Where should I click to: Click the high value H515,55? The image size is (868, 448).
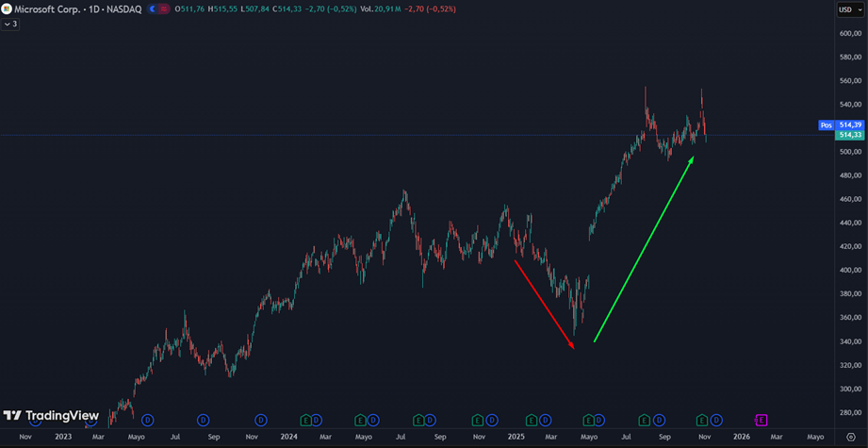click(x=222, y=9)
